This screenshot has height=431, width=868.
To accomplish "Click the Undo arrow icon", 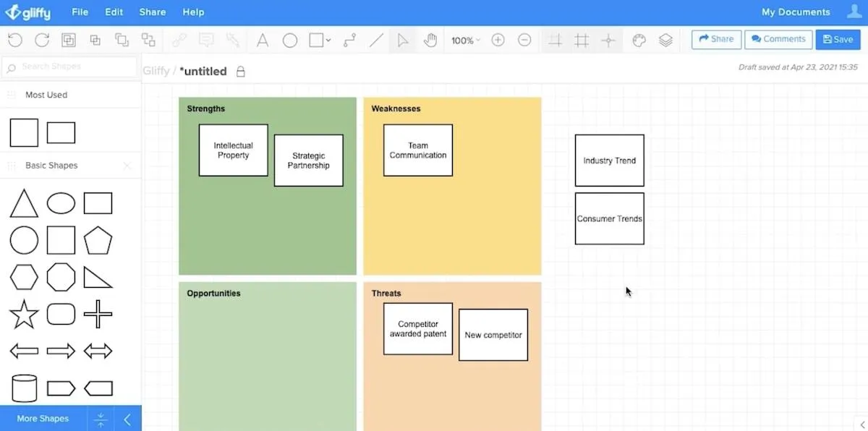I will click(14, 40).
